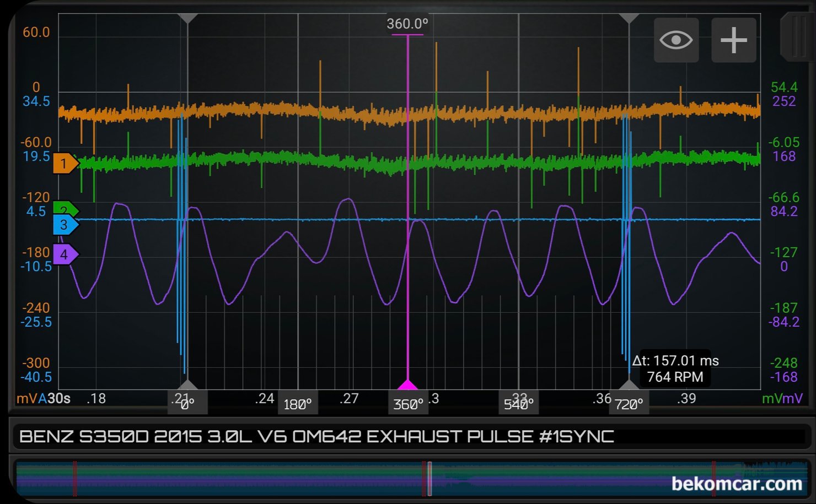Click the 180° phase ruler label
Screen dimensions: 816x504
coord(298,404)
